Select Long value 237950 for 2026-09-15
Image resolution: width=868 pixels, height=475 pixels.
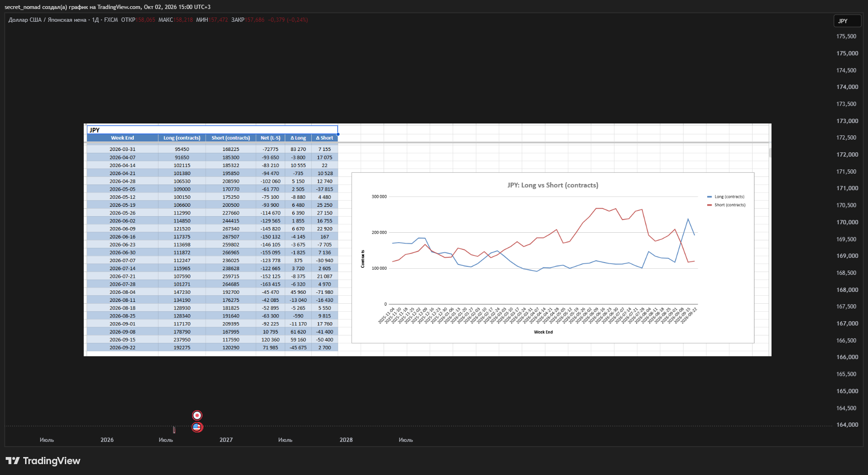pyautogui.click(x=182, y=340)
